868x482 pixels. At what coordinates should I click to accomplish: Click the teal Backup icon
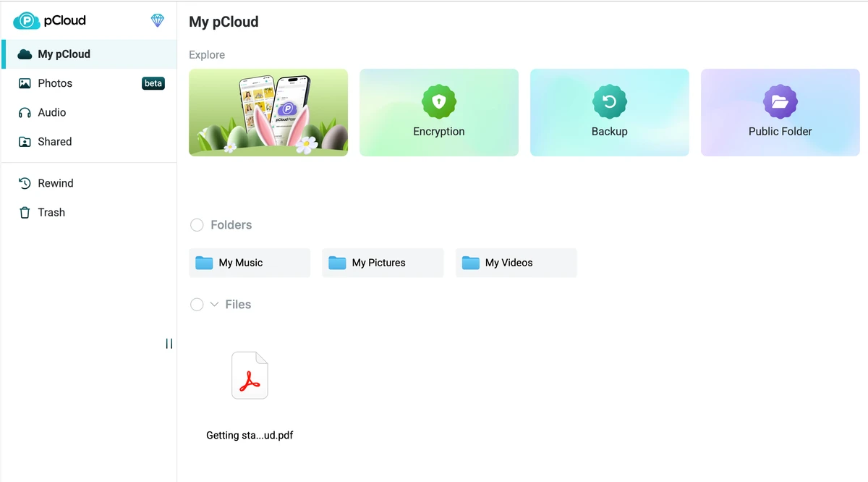(x=610, y=102)
